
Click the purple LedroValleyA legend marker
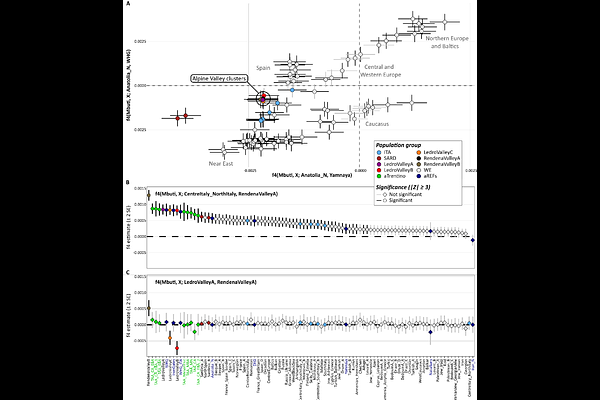pos(378,164)
